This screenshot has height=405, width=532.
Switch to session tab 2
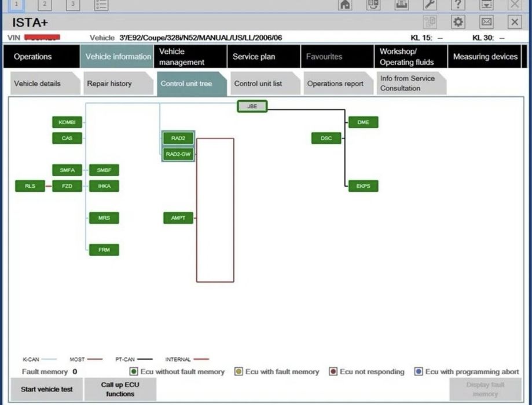45,5
